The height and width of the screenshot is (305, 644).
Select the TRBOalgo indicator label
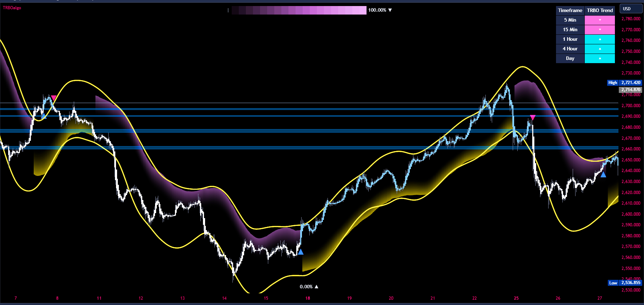[12, 8]
